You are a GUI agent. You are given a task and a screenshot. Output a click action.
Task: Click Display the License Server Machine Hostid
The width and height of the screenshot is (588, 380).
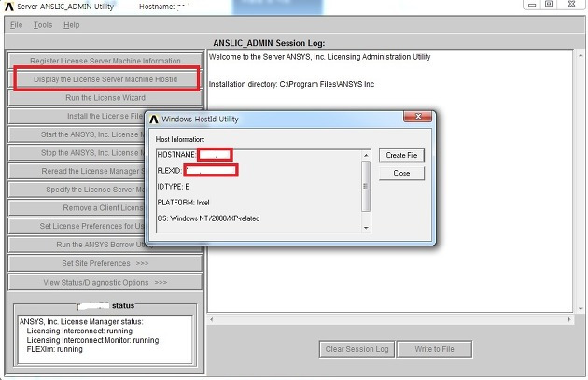coord(105,79)
